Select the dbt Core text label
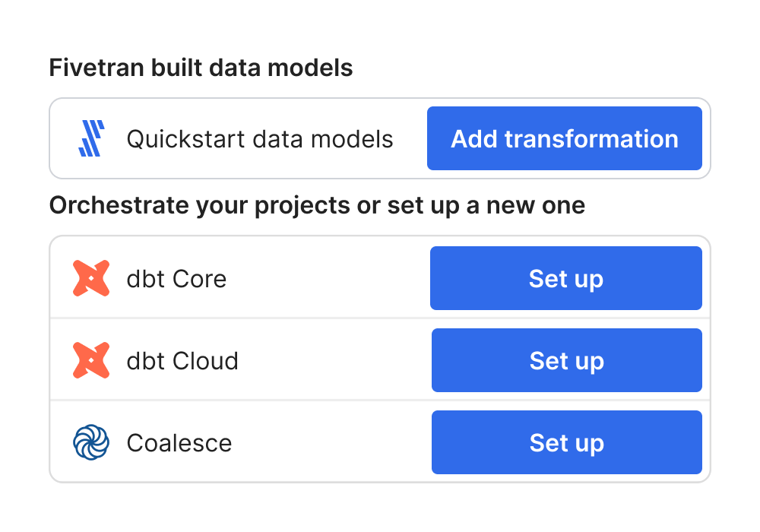The height and width of the screenshot is (532, 760). click(176, 279)
